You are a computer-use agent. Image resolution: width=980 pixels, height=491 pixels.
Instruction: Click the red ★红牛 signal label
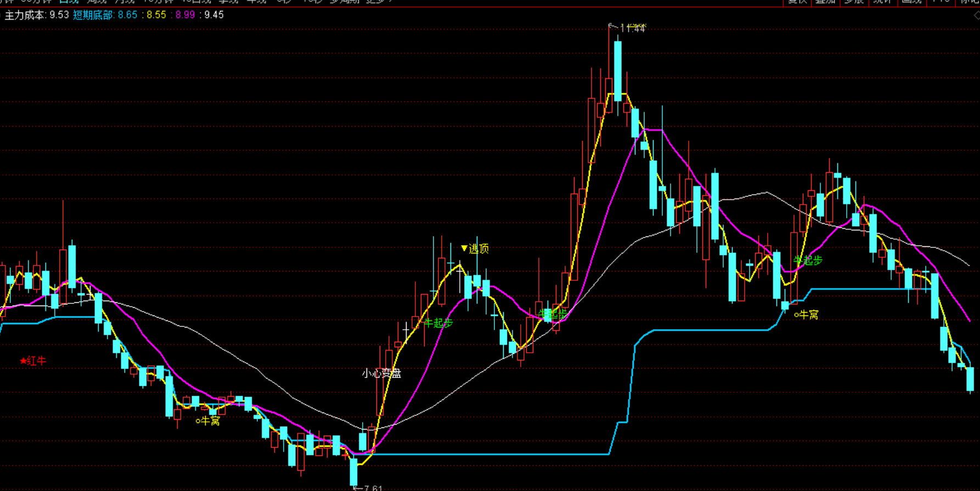(33, 360)
